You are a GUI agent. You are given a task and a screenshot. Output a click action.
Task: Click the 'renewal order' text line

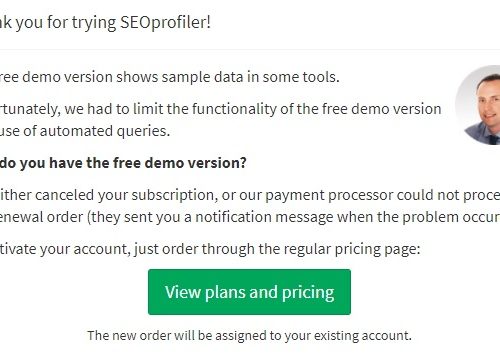[42, 217]
